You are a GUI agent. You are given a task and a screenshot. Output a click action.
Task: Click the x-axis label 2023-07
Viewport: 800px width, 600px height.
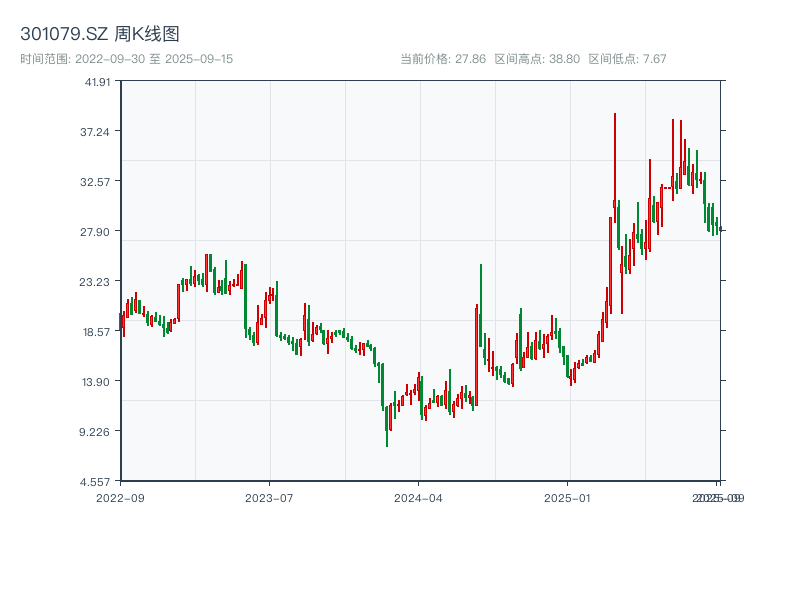(269, 498)
